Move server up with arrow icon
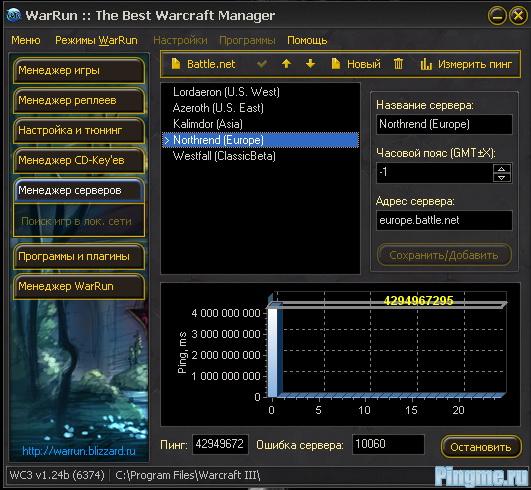The image size is (531, 490). pyautogui.click(x=286, y=64)
